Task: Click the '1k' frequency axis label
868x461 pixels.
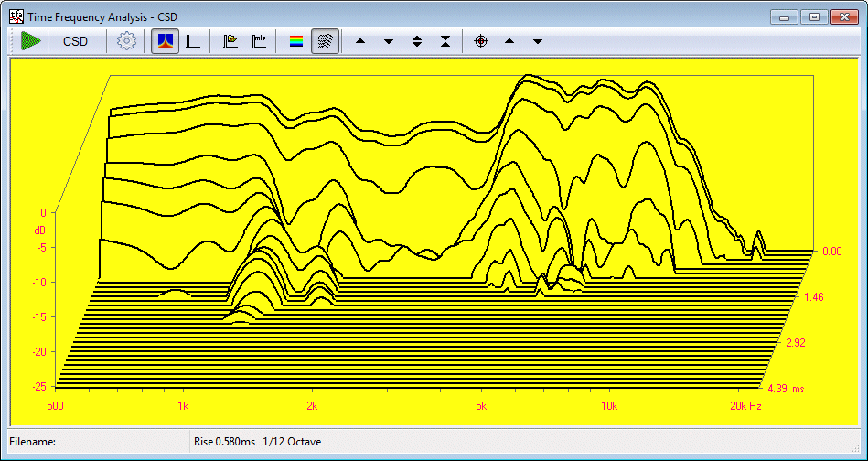Action: pyautogui.click(x=183, y=406)
